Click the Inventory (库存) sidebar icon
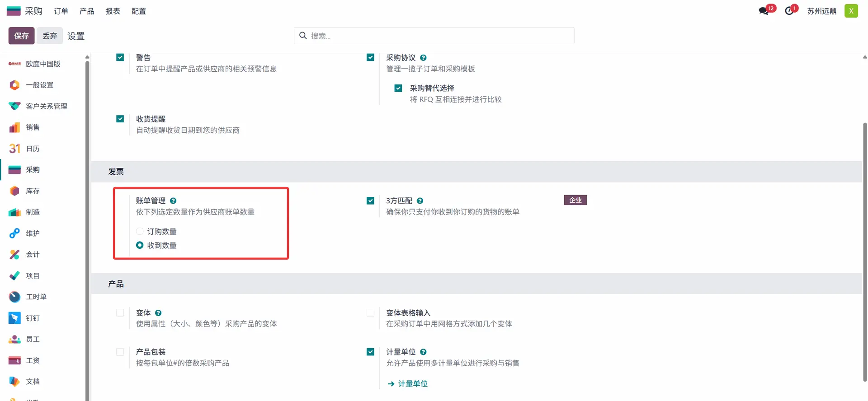 pyautogui.click(x=14, y=191)
